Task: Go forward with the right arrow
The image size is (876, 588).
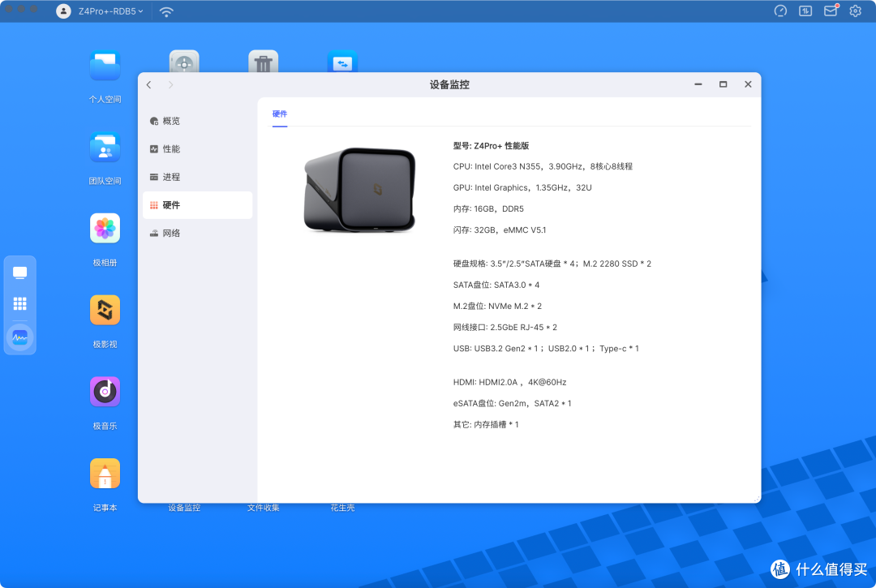Action: (x=171, y=85)
